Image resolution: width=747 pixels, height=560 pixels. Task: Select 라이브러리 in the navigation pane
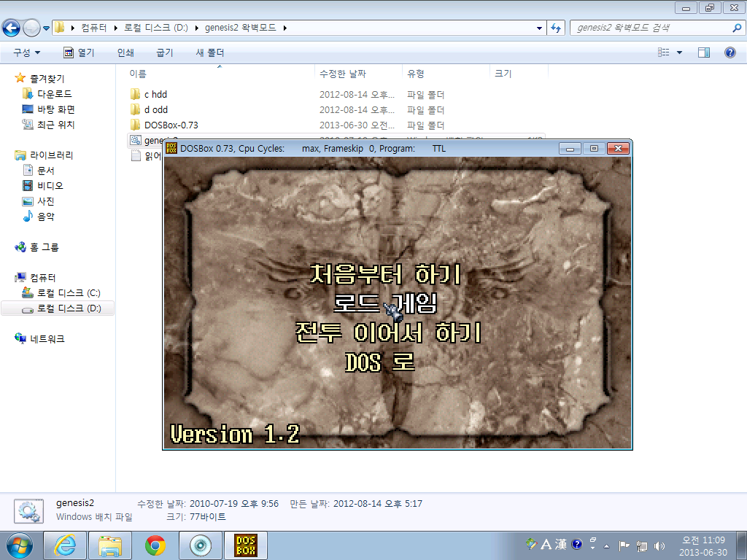point(52,155)
